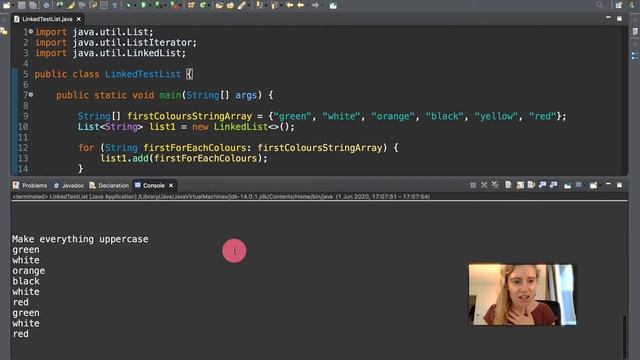Maximize the Console view

(x=619, y=185)
